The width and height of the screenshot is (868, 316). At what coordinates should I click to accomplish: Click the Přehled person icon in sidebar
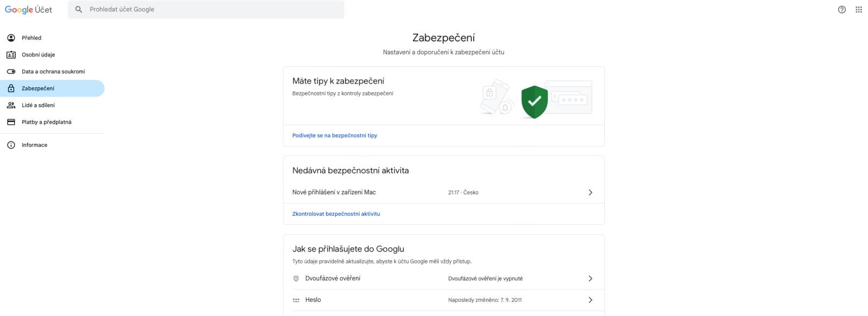click(x=11, y=38)
